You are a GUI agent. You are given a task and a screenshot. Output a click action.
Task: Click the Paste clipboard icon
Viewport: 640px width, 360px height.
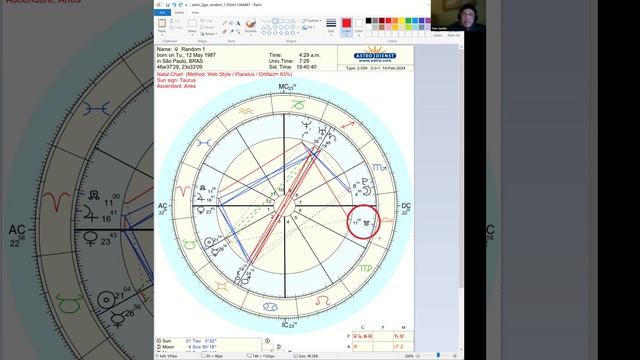(162, 23)
